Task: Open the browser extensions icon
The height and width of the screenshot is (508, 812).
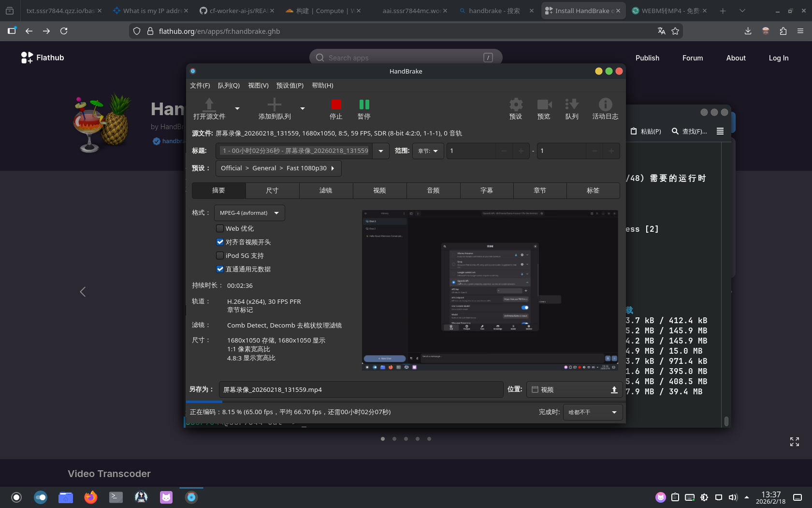Action: pos(783,31)
